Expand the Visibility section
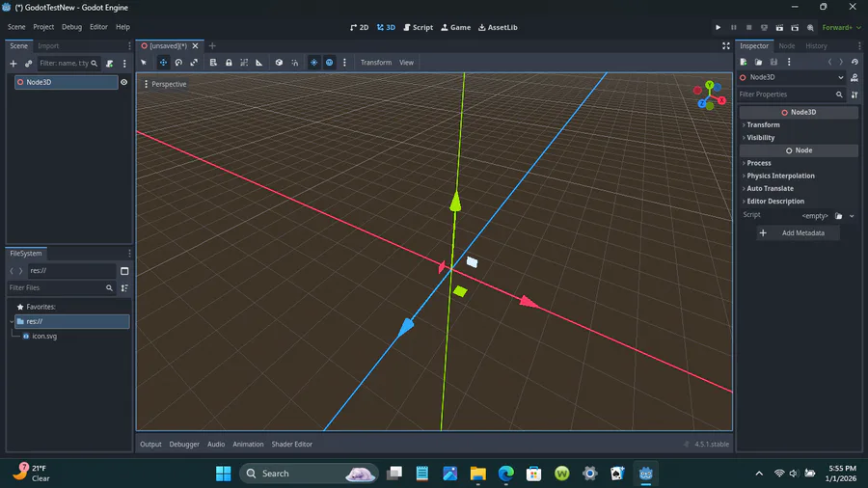868x488 pixels. pyautogui.click(x=799, y=138)
